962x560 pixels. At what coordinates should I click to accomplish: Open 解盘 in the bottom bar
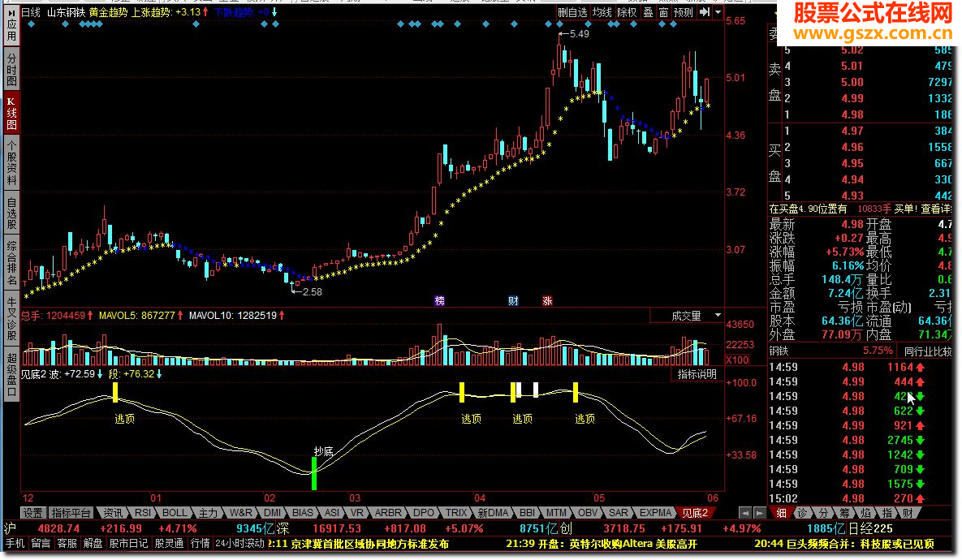point(93,544)
